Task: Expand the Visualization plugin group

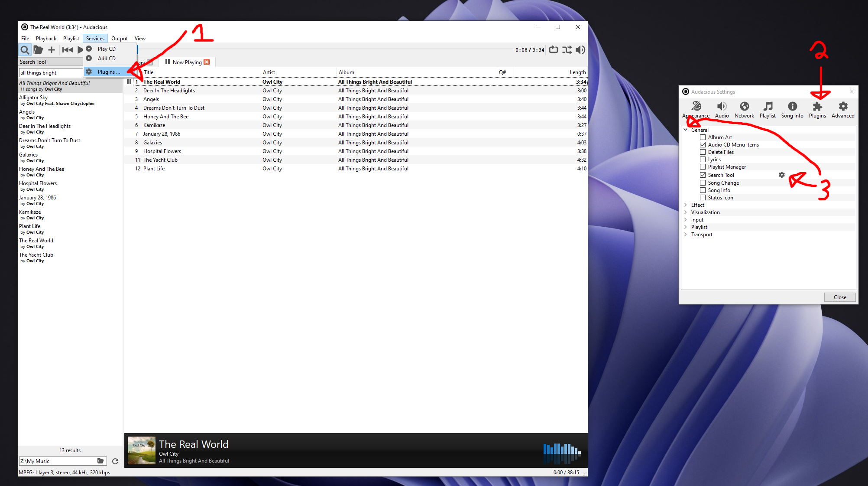Action: click(x=686, y=212)
